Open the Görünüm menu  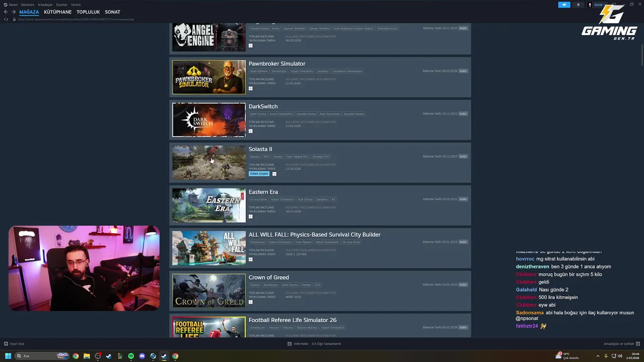(x=28, y=5)
